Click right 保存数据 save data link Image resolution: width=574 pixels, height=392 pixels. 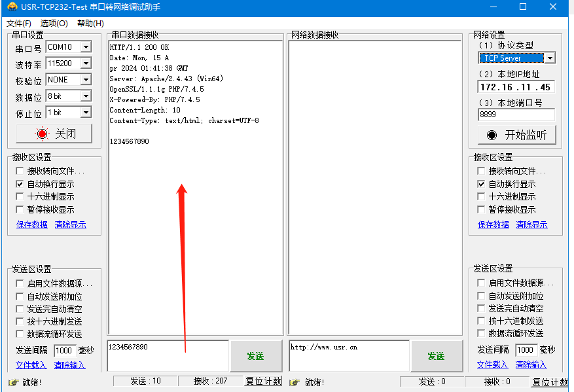493,224
